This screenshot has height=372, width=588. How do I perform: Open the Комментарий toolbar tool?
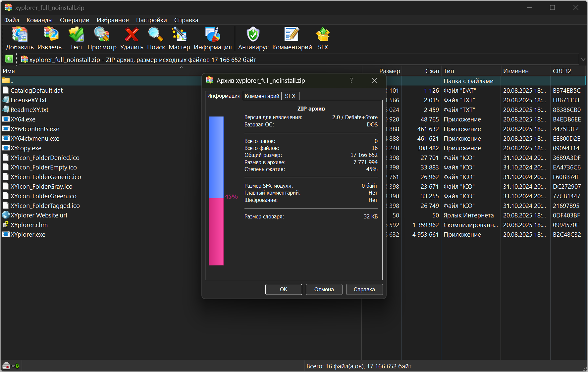pos(292,35)
